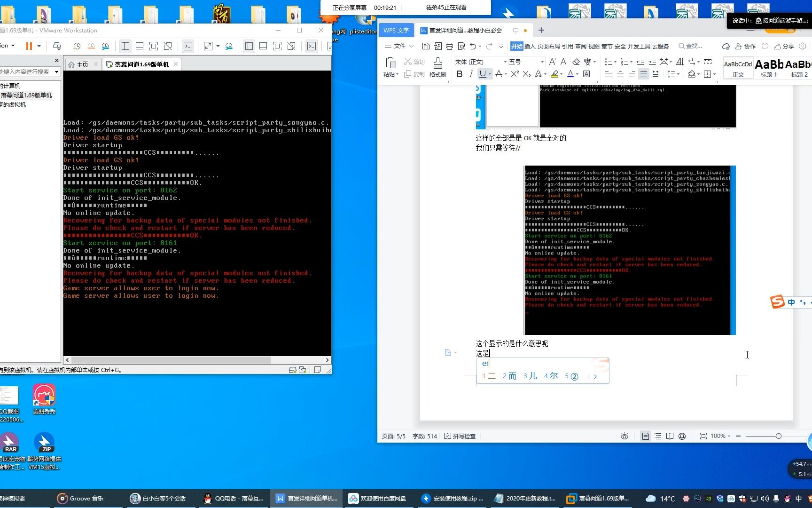Viewport: 812px width, 508px height.
Task: Click the 分享 share button
Action: [784, 46]
